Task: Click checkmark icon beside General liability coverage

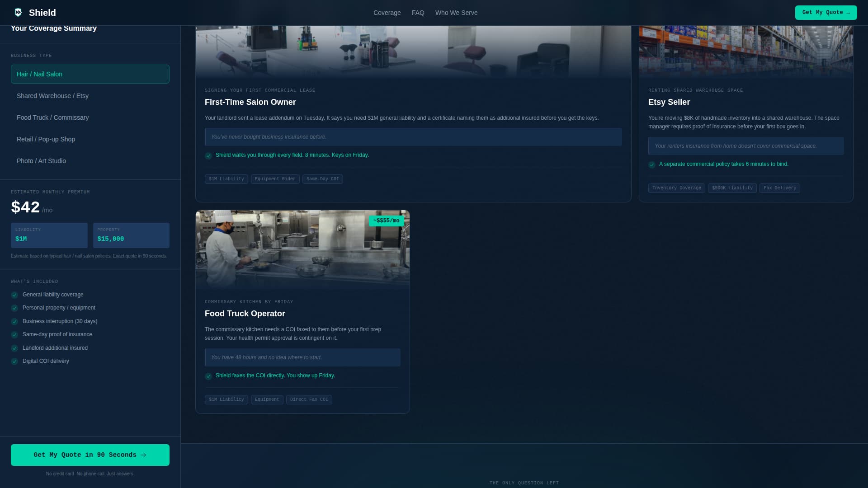Action: [x=14, y=295]
